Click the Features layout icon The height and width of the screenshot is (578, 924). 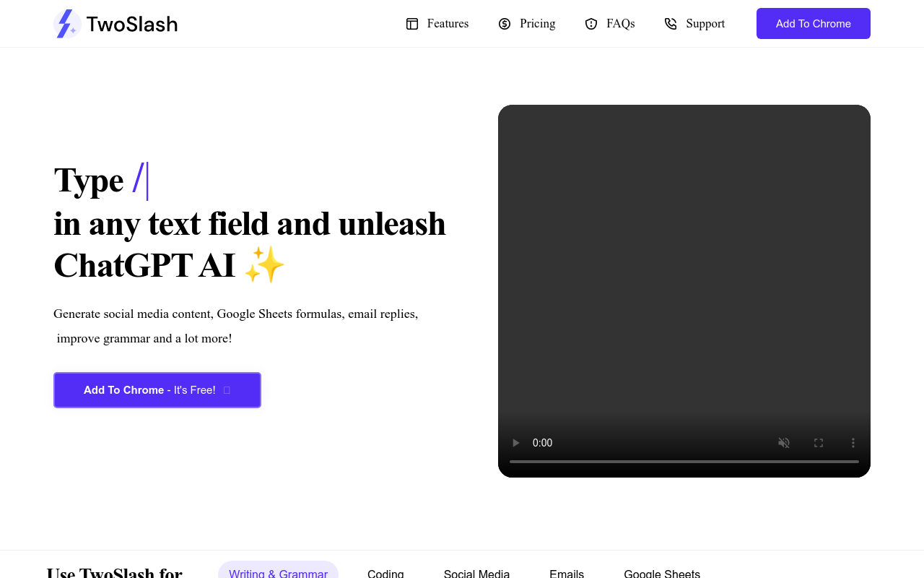(412, 24)
